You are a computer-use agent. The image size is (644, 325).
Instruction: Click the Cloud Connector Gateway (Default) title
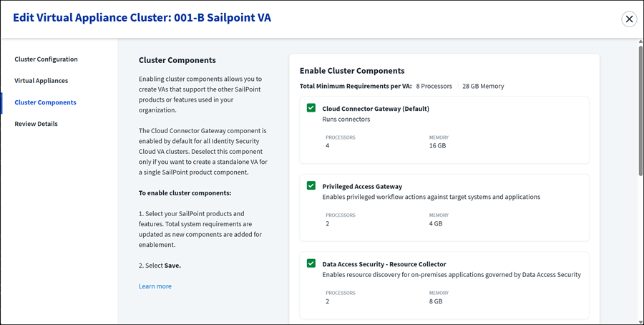[x=376, y=109]
